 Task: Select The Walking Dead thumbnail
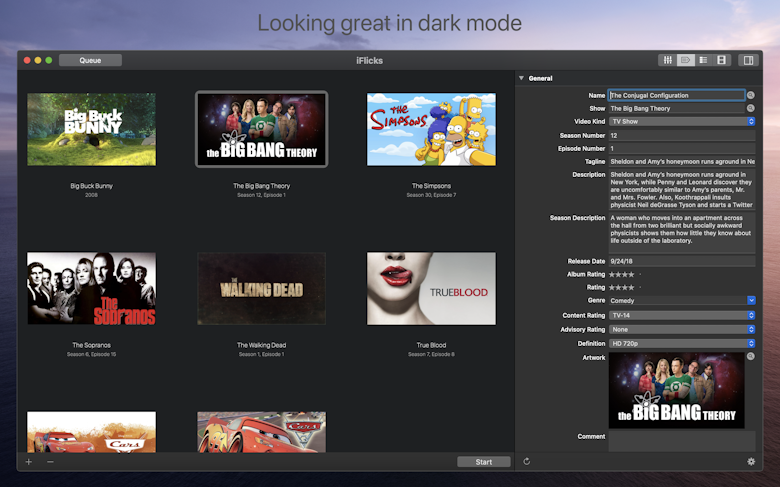[262, 289]
